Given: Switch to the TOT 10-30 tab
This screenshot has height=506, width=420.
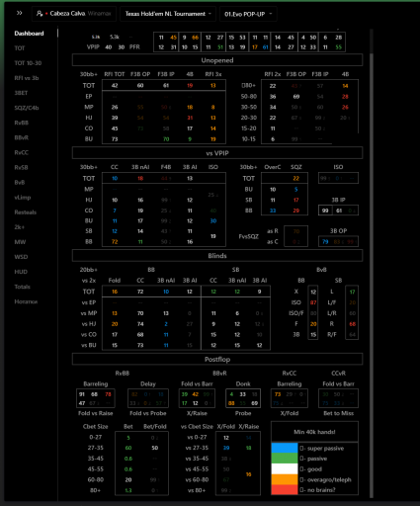Looking at the screenshot, I should tap(28, 63).
